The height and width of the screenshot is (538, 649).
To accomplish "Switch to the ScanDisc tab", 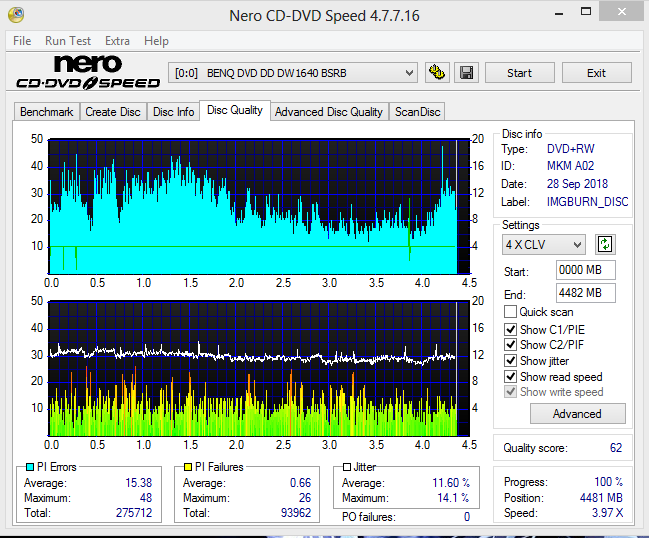I will [x=417, y=112].
